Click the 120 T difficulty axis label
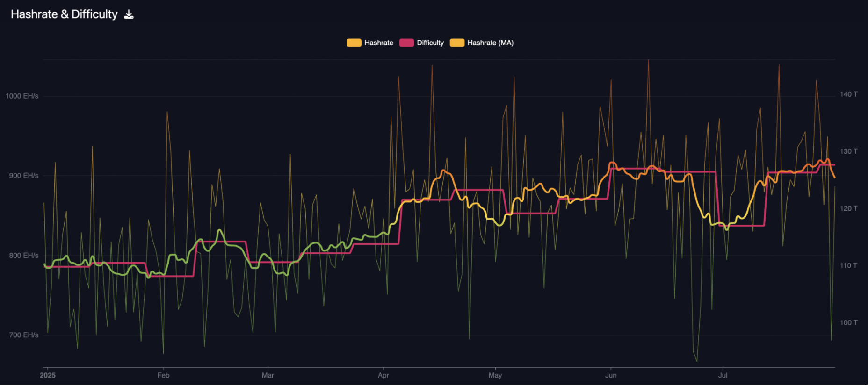The image size is (868, 385). pos(848,208)
